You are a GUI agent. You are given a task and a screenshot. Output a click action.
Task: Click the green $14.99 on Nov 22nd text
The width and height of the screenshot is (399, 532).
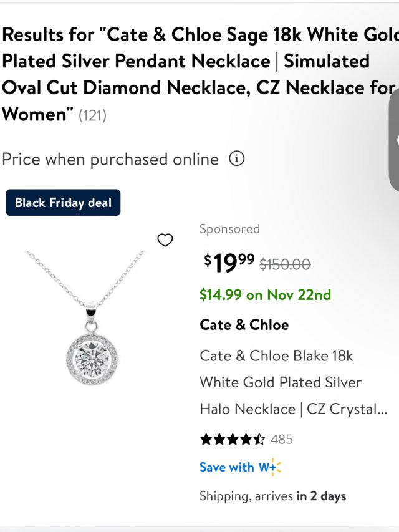[x=265, y=295]
